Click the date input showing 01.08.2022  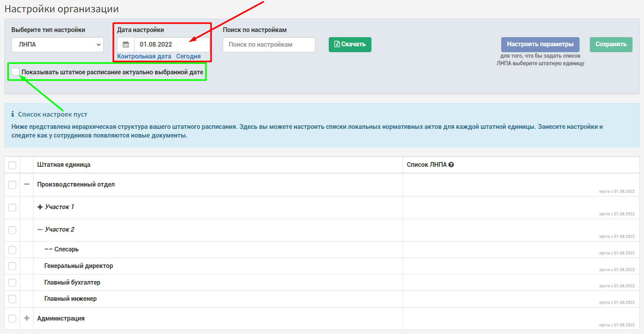[172, 45]
